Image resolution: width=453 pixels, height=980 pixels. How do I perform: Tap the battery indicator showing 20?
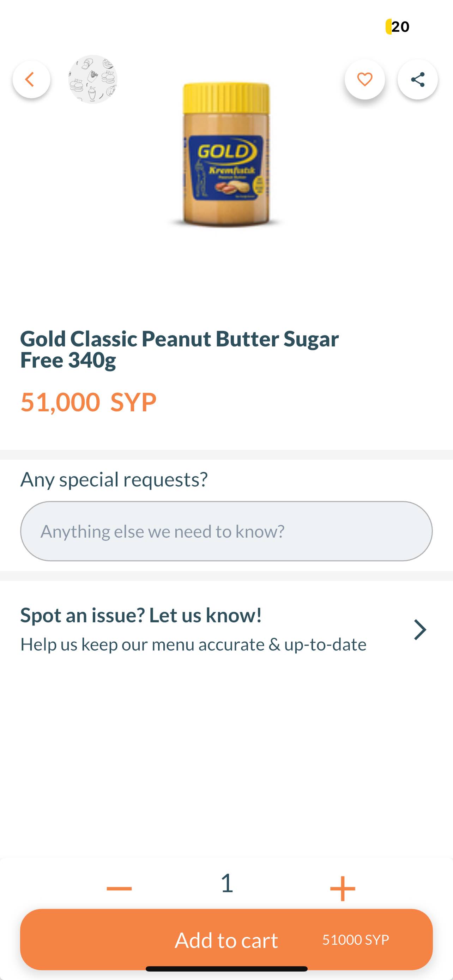(398, 26)
